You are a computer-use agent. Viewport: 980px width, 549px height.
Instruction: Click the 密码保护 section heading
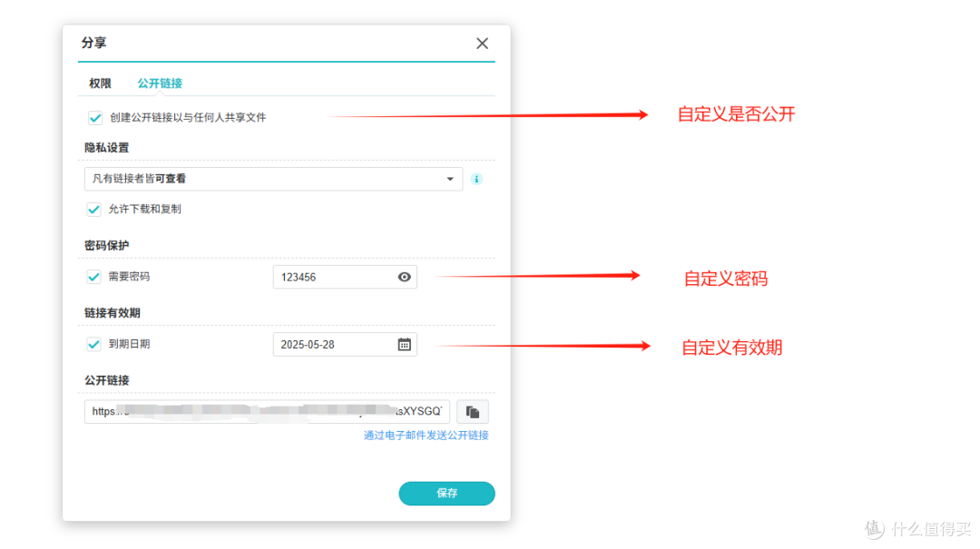[107, 246]
